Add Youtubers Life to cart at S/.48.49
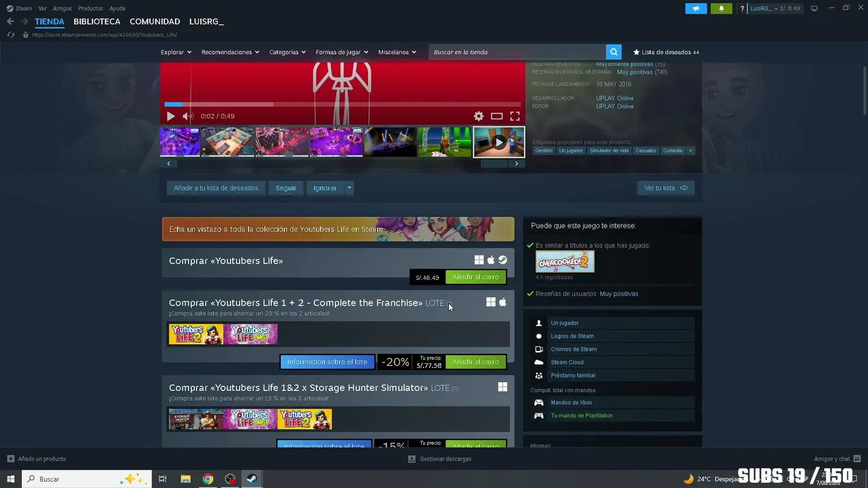868x488 pixels. (x=475, y=277)
